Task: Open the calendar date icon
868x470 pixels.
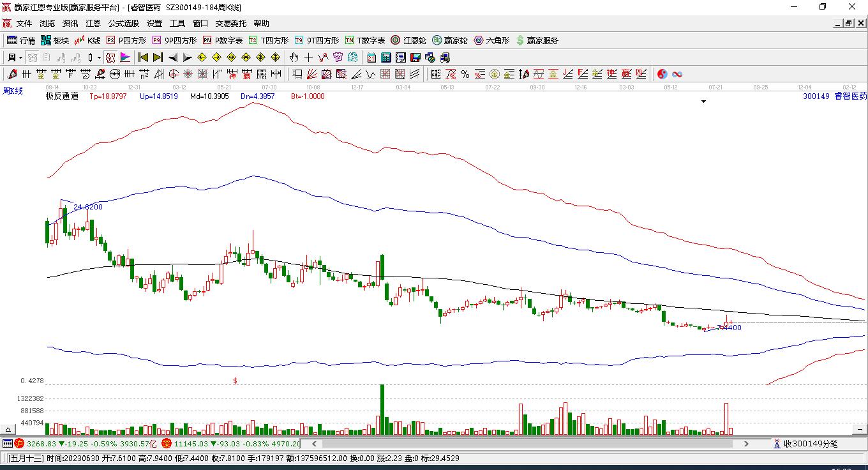Action: [371, 57]
